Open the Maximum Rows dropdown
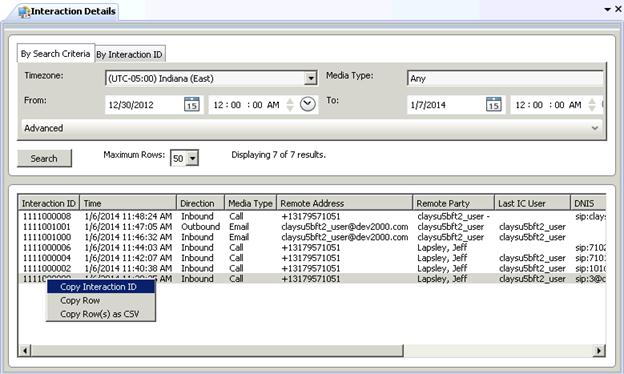 [x=193, y=158]
